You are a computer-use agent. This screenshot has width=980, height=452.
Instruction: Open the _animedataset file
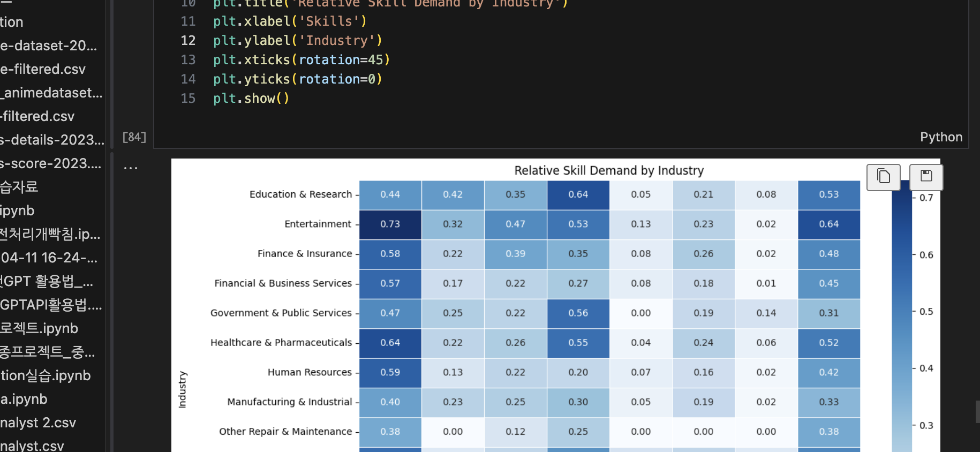coord(51,93)
